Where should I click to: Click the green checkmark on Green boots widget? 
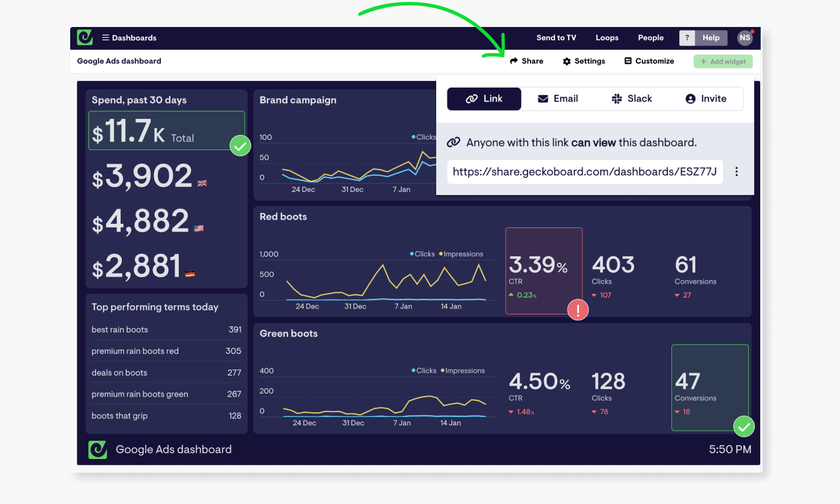[x=744, y=427]
